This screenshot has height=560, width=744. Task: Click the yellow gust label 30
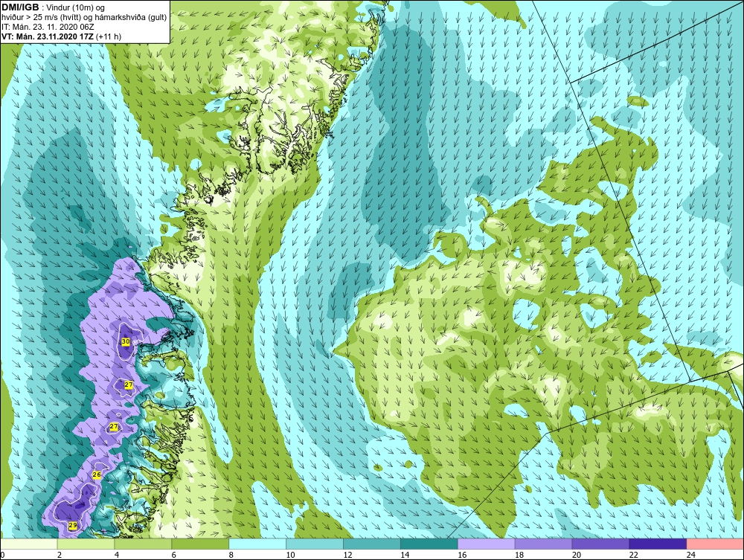tap(126, 341)
